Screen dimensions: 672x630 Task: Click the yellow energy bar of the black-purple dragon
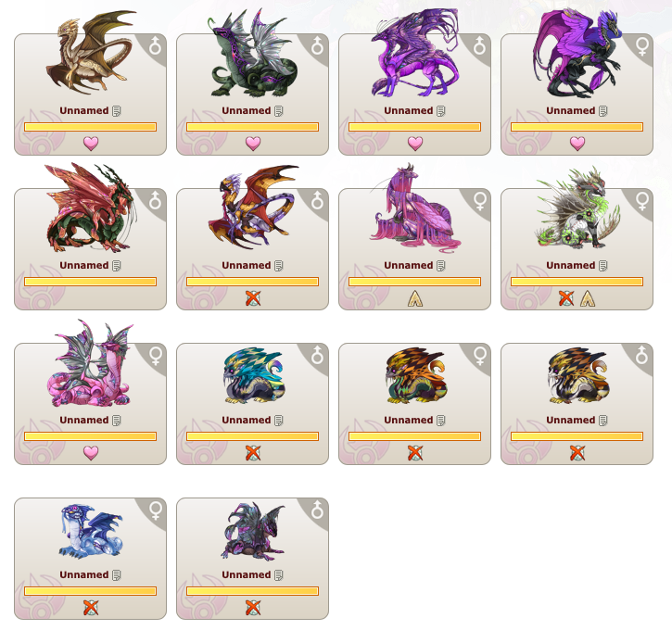[577, 127]
